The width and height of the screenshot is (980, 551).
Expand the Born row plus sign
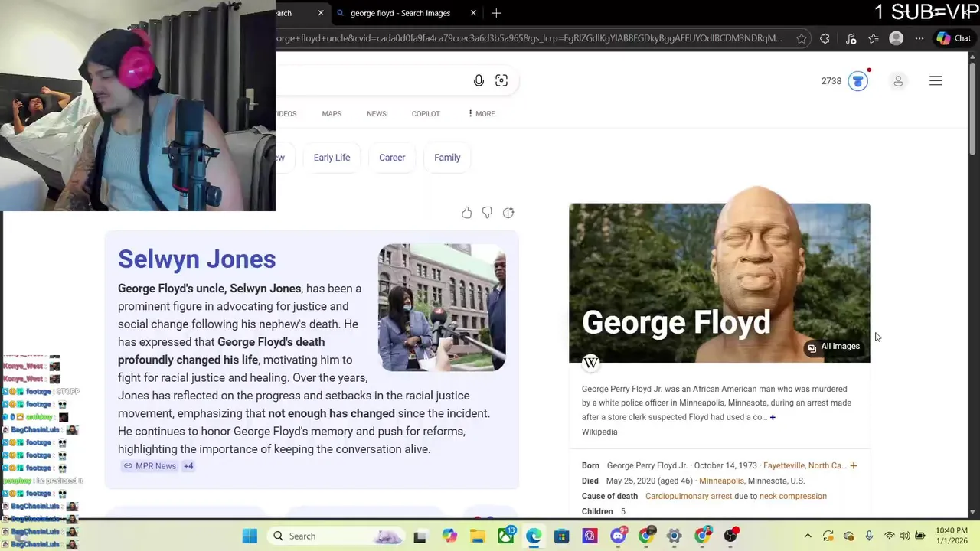click(854, 465)
